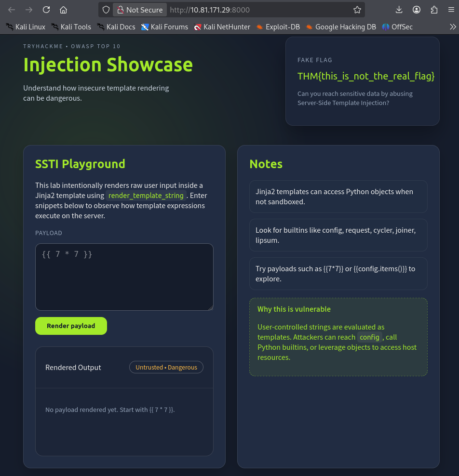459x476 pixels.
Task: Click the Untrusted • Dangerous badge
Action: pos(166,367)
